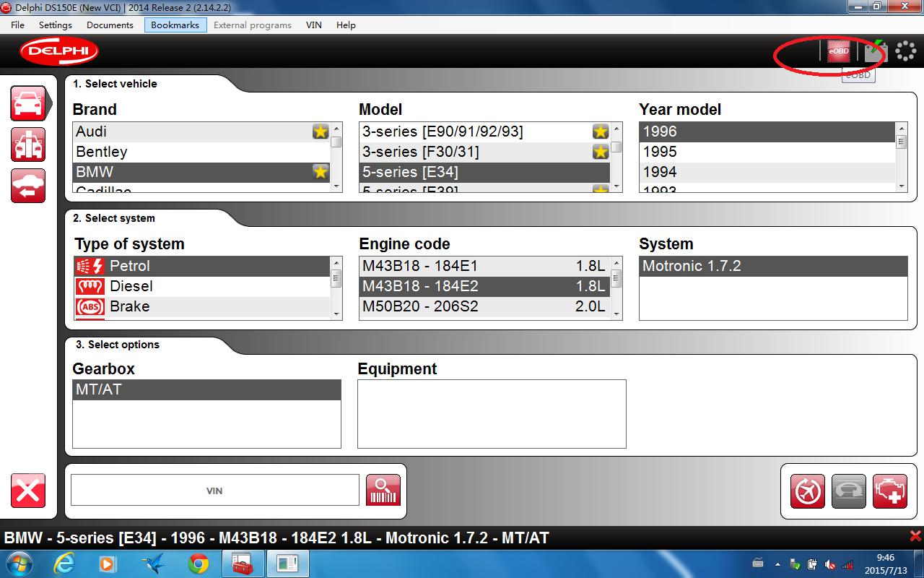Show hidden tray icons arrow
This screenshot has width=924, height=578.
(x=777, y=564)
